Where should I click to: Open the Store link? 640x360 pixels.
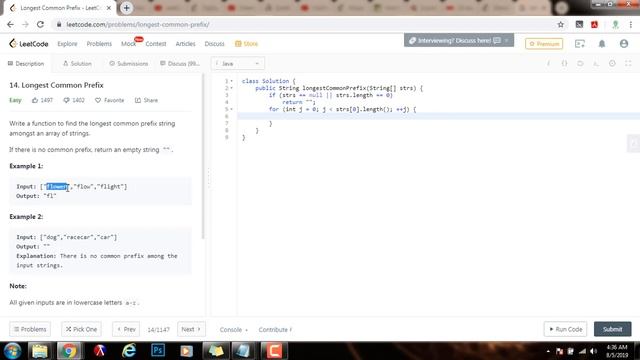[x=247, y=44]
